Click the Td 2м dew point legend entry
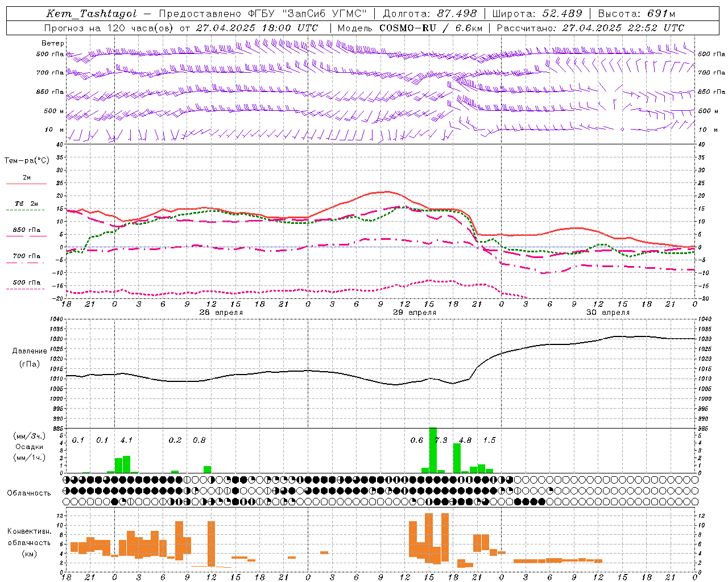 [x=26, y=203]
